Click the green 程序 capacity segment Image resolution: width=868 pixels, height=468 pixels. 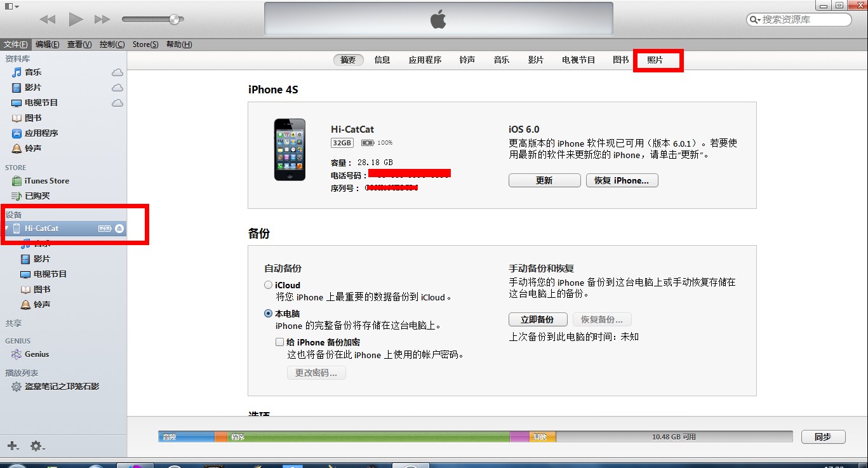click(x=368, y=437)
